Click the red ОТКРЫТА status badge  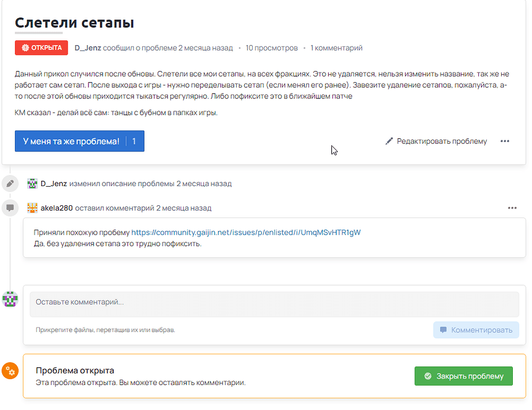click(41, 48)
